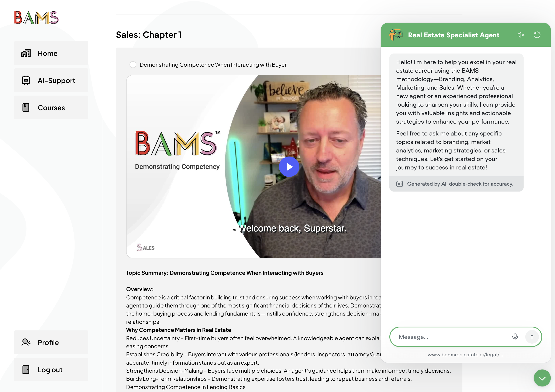Click 'Demonstrating Competence in Lending Basics' text
This screenshot has height=392, width=555.
click(x=186, y=387)
